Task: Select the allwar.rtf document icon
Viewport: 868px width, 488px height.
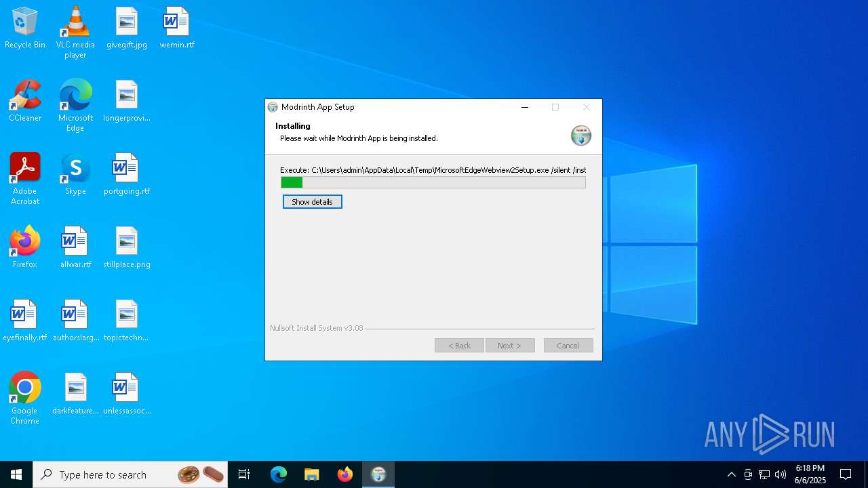Action: (x=75, y=247)
